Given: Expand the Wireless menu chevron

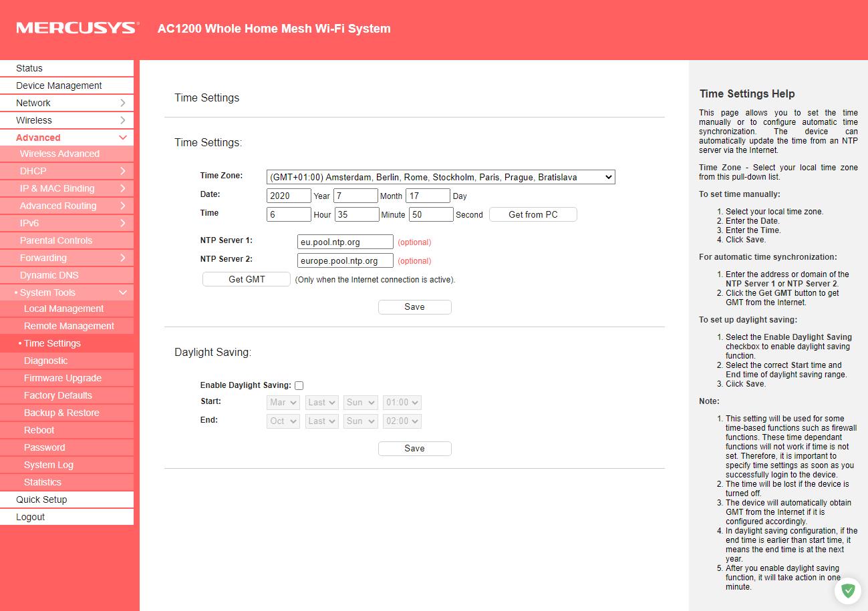Looking at the screenshot, I should [123, 120].
